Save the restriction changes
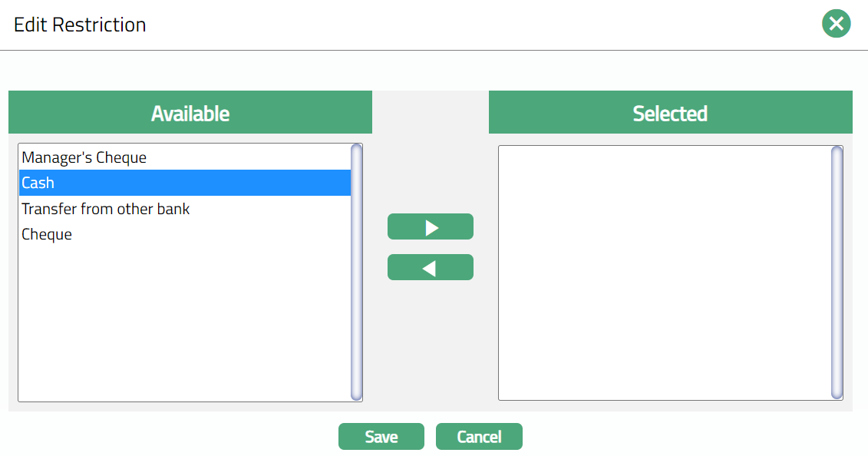 coord(381,436)
